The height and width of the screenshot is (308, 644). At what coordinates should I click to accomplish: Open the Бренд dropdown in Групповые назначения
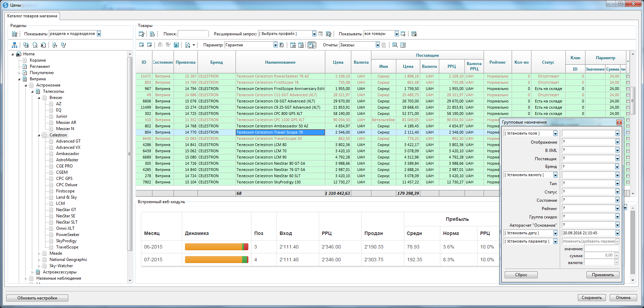(x=617, y=167)
